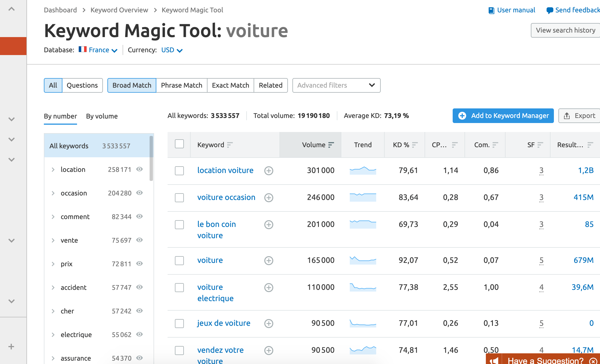Click plus icon next to 'jeux de voiture'
This screenshot has width=600, height=364.
tap(269, 324)
